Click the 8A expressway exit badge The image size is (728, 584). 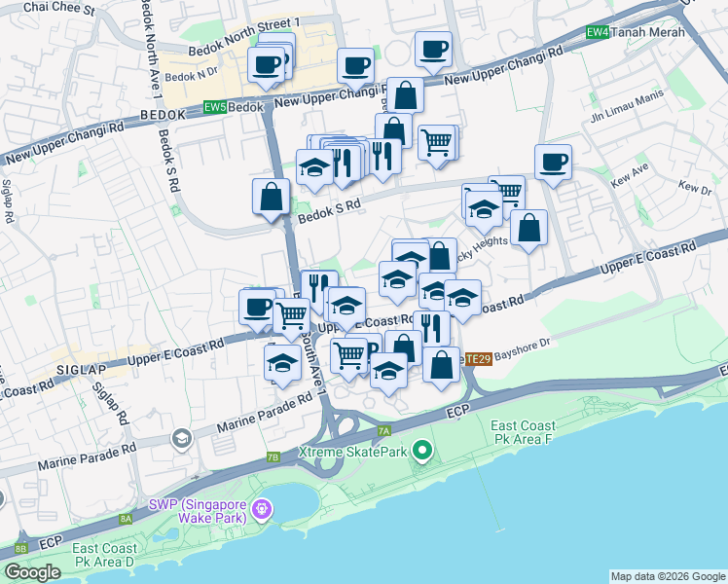click(126, 519)
